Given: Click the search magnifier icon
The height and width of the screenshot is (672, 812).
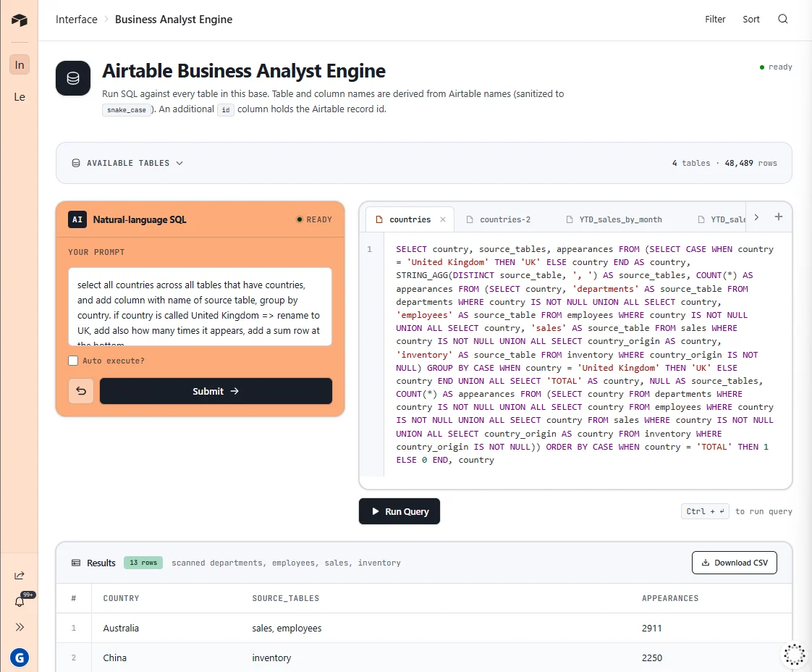Looking at the screenshot, I should pyautogui.click(x=782, y=19).
